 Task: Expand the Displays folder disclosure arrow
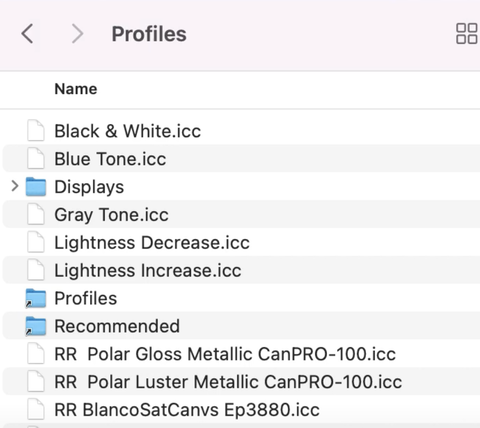coord(14,186)
